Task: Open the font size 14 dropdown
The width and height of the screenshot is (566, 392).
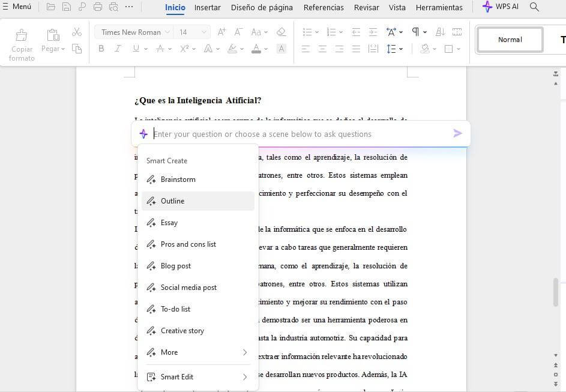Action: tap(193, 32)
